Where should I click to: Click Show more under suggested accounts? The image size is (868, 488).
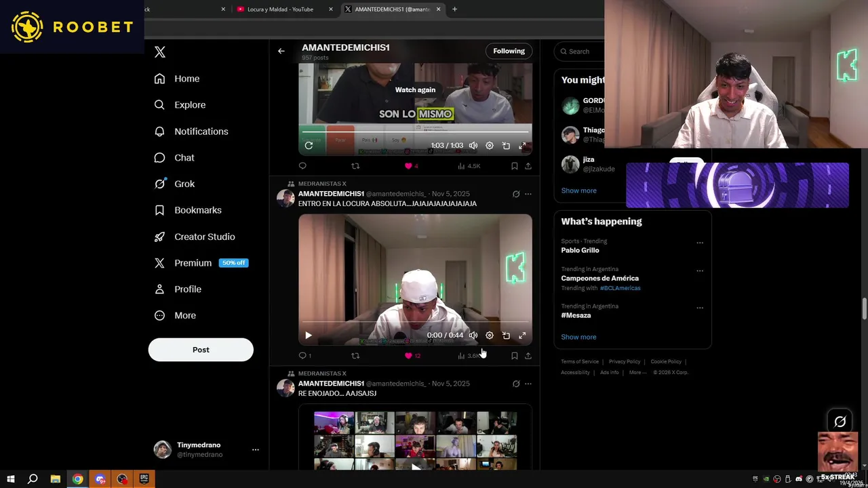click(x=578, y=190)
